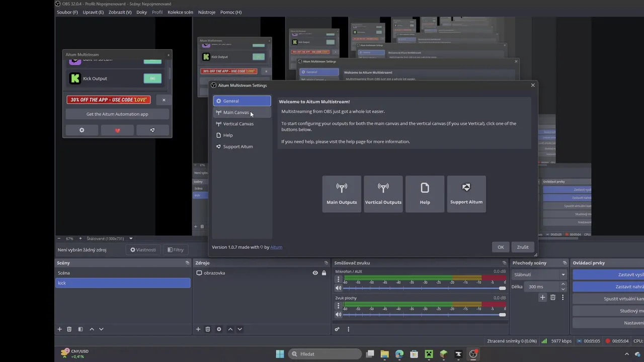Image resolution: width=644 pixels, height=362 pixels.
Task: Zoom out the preview with minus button
Action: [x=59, y=238]
